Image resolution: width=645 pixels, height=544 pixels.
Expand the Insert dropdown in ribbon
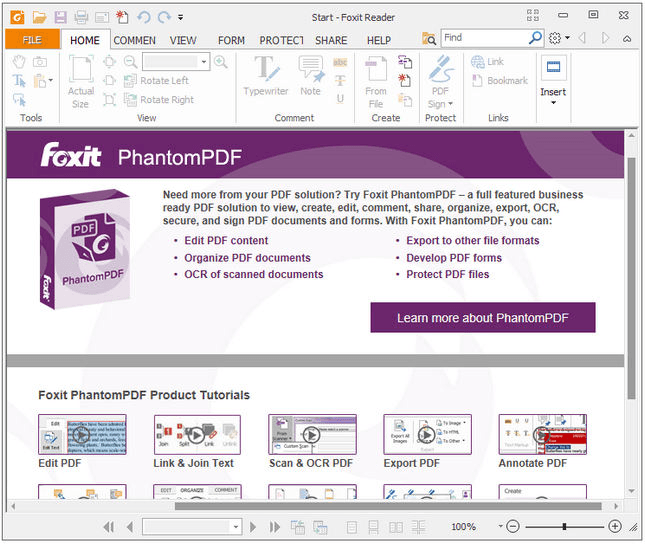pos(553,101)
